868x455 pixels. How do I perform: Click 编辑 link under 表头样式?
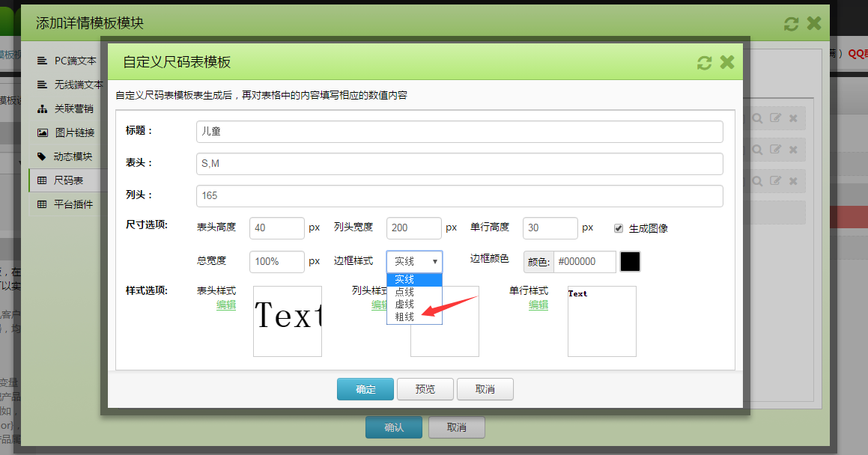(x=226, y=305)
